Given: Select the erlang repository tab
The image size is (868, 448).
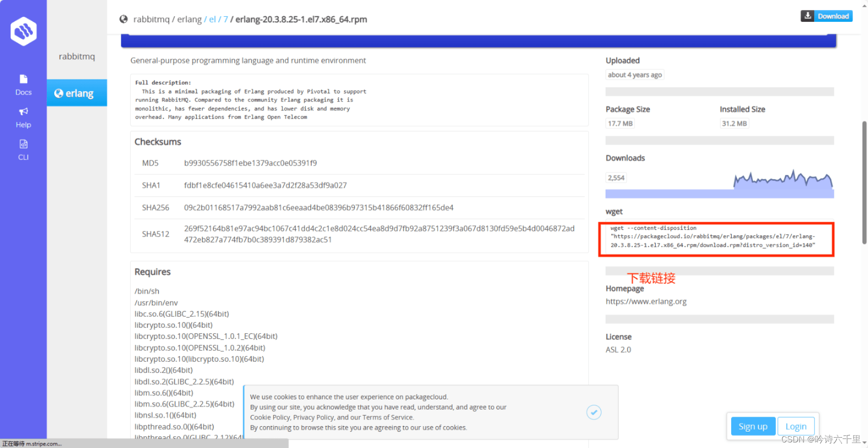Looking at the screenshot, I should 77,93.
